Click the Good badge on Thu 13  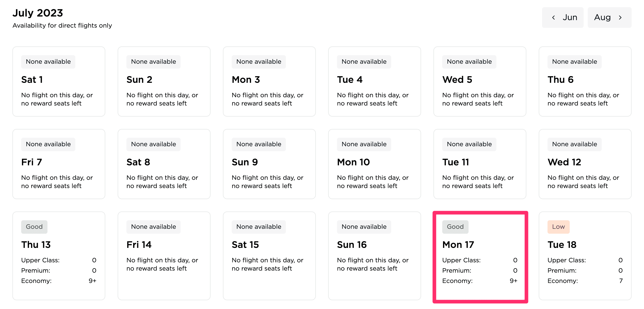tap(34, 227)
